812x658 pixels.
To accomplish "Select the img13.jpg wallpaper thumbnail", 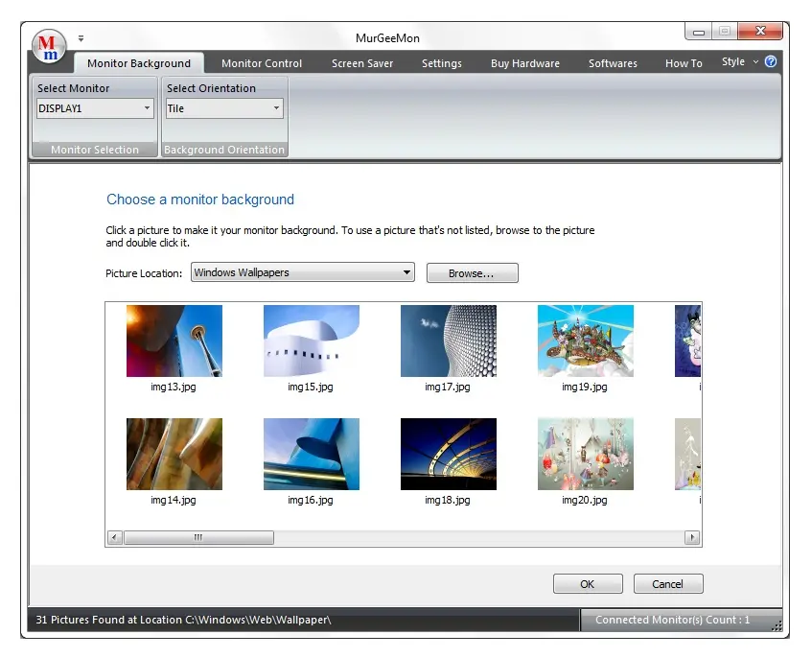I will click(x=174, y=341).
